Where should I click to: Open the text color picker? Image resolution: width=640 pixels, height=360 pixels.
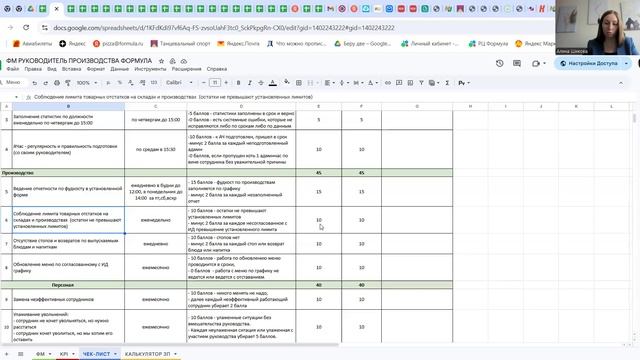pos(273,83)
